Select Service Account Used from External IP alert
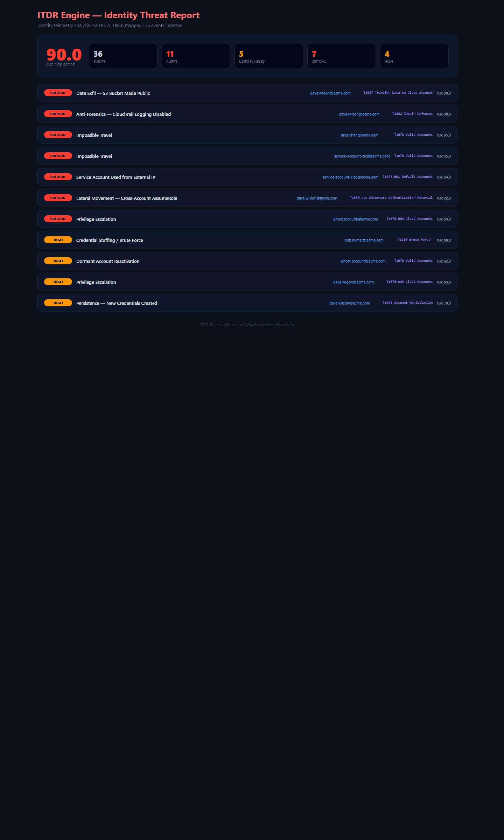The width and height of the screenshot is (504, 840). pos(115,177)
